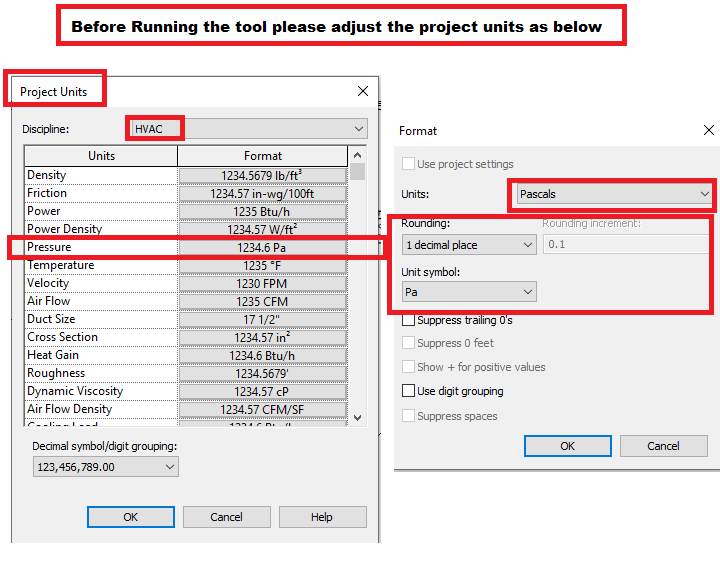The width and height of the screenshot is (720, 566).
Task: Open the Air Flow format button
Action: click(262, 301)
